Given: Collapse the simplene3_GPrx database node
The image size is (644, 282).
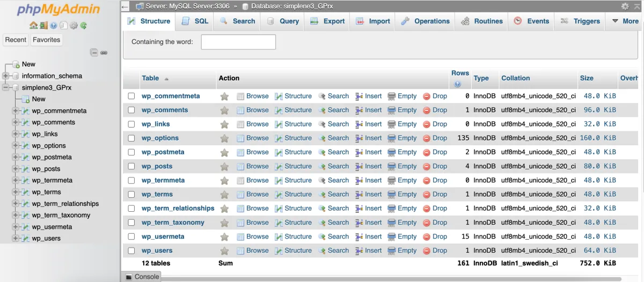Looking at the screenshot, I should [6, 87].
